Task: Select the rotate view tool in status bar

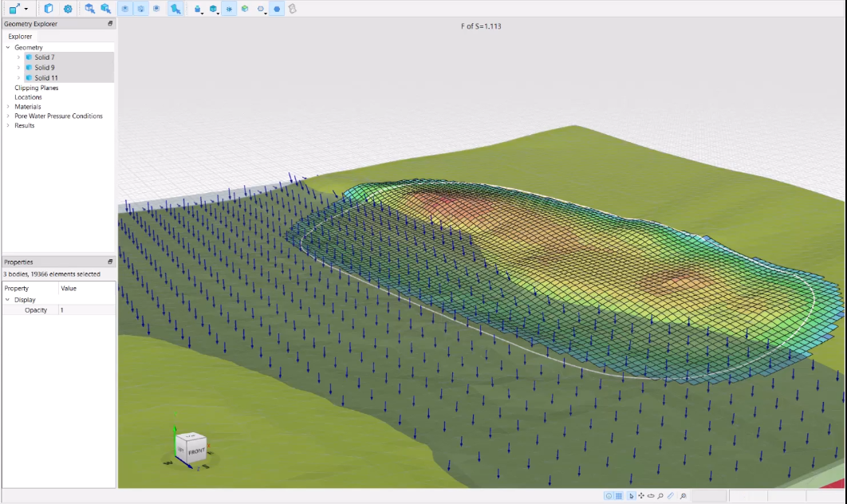Action: (651, 496)
